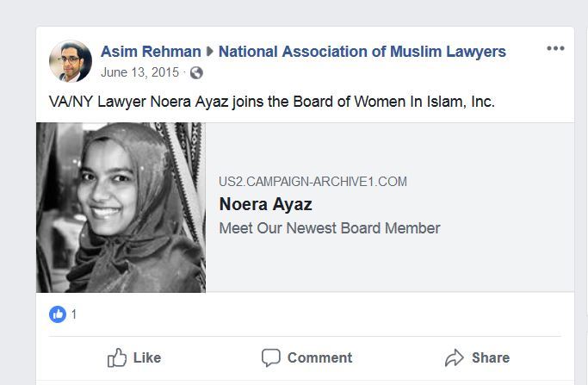This screenshot has width=588, height=385.
Task: Open Asim Rehman's profile name link
Action: pos(151,52)
